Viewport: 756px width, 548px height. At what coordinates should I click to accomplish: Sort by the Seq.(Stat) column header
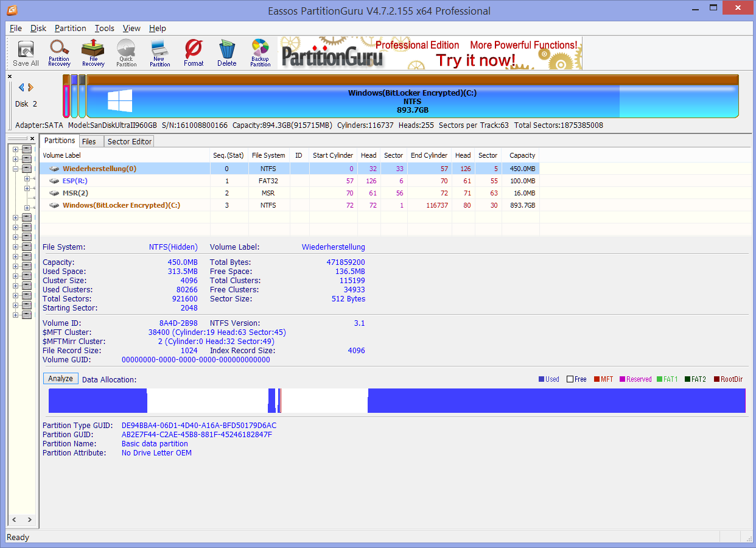tap(229, 155)
